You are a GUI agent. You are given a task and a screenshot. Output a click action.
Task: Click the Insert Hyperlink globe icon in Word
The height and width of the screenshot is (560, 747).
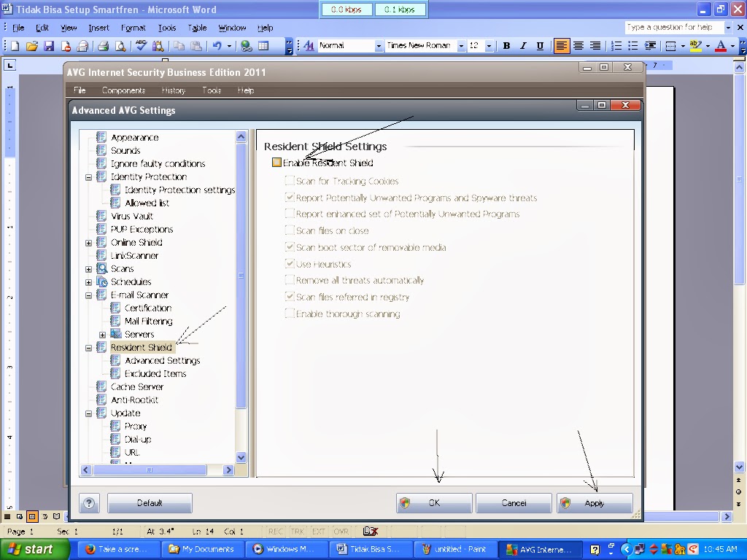[247, 46]
